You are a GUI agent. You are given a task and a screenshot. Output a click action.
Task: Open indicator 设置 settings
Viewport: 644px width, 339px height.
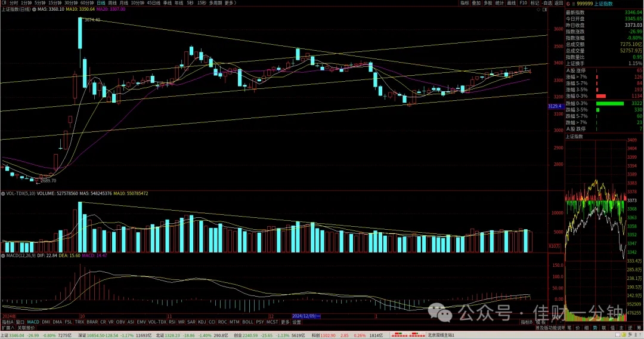coord(296,322)
